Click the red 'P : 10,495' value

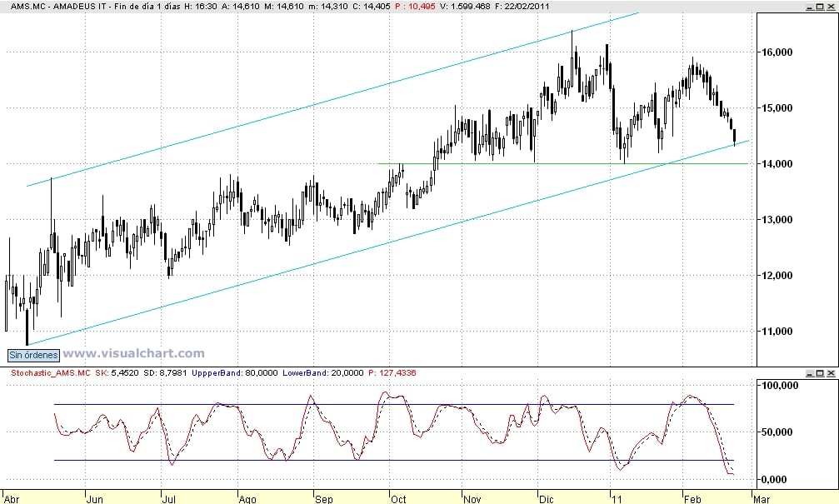click(x=415, y=7)
